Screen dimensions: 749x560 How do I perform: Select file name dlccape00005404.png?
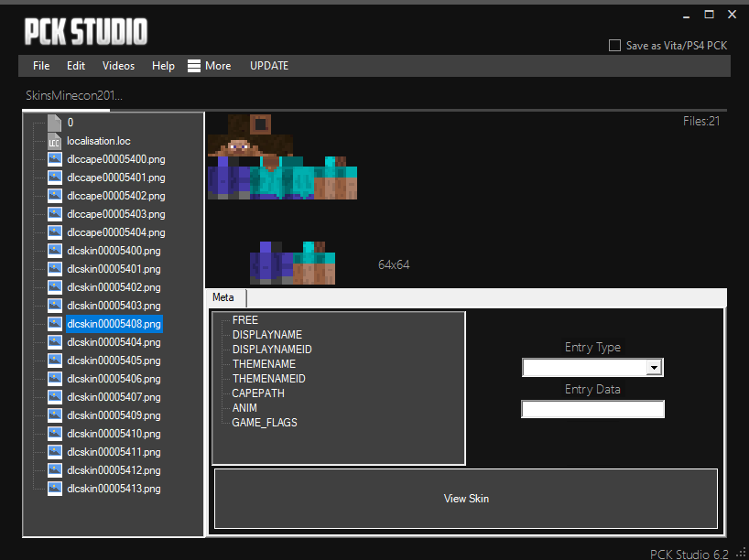click(116, 232)
